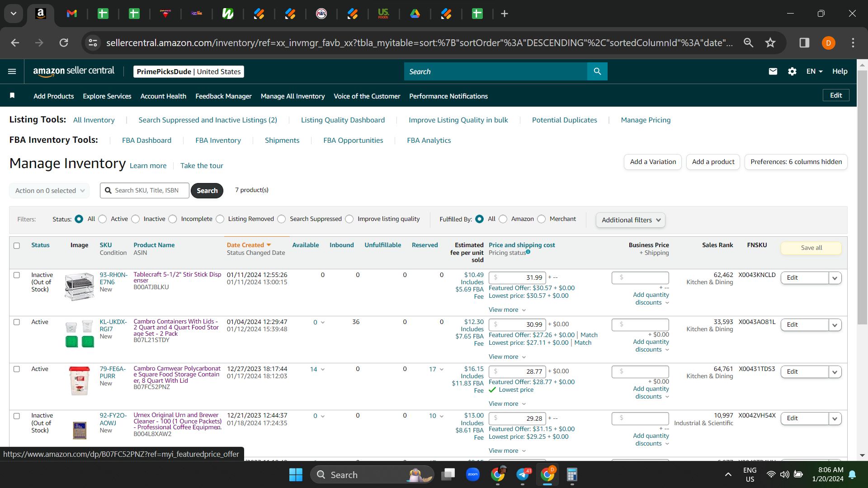Open Add Products in the navigation bar
The height and width of the screenshot is (488, 868).
pyautogui.click(x=54, y=96)
